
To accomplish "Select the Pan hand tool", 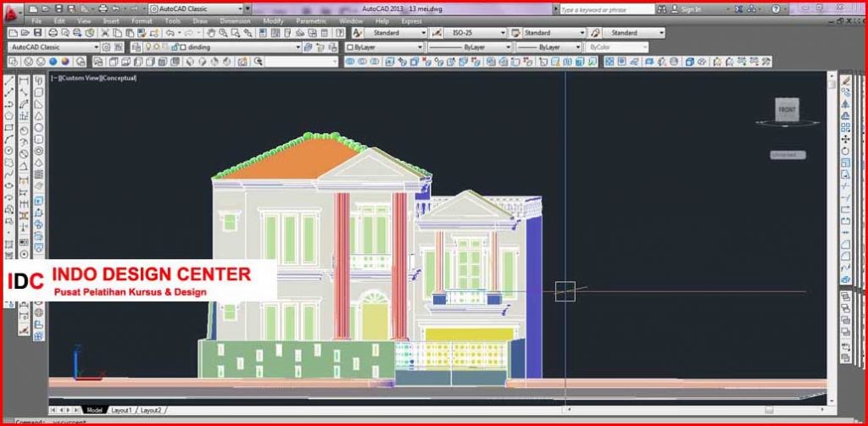I will 211,33.
